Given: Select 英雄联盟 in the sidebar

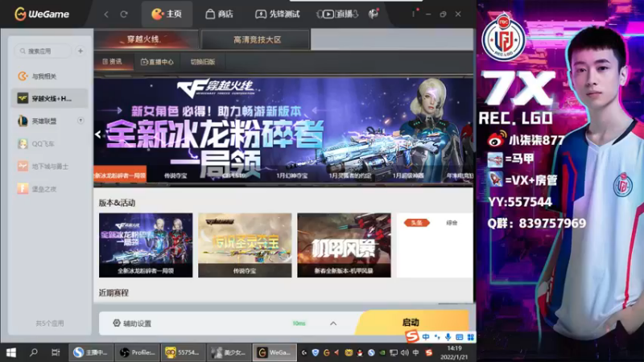Looking at the screenshot, I should tap(50, 121).
